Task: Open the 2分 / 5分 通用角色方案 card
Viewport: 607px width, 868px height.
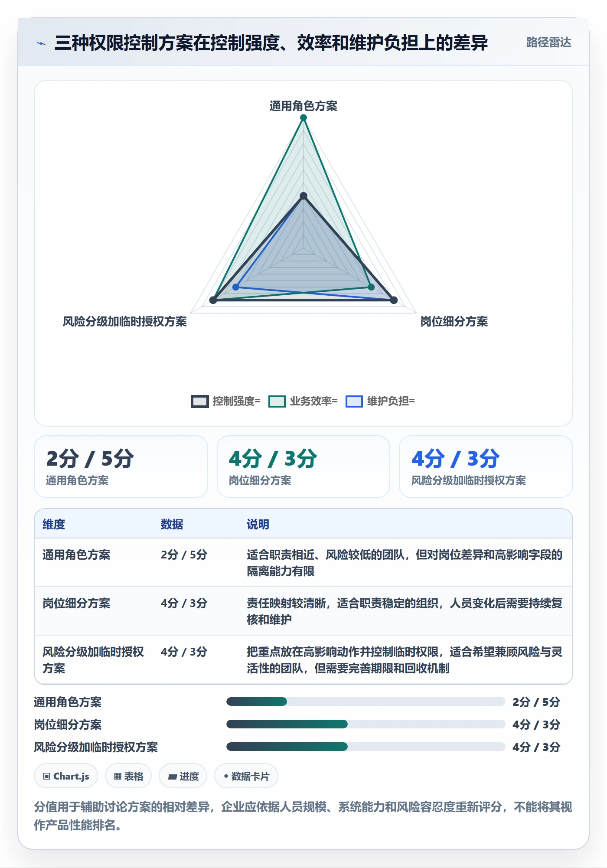Action: tap(121, 467)
